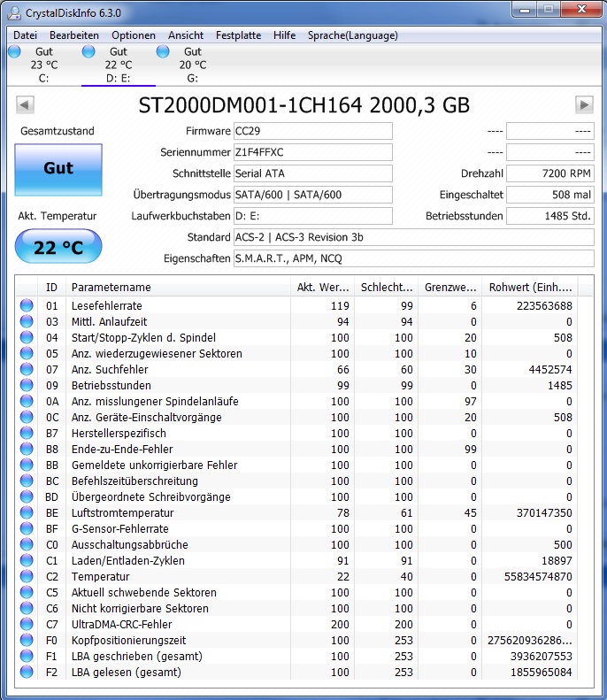Click the Akt. Wer... column header

323,287
